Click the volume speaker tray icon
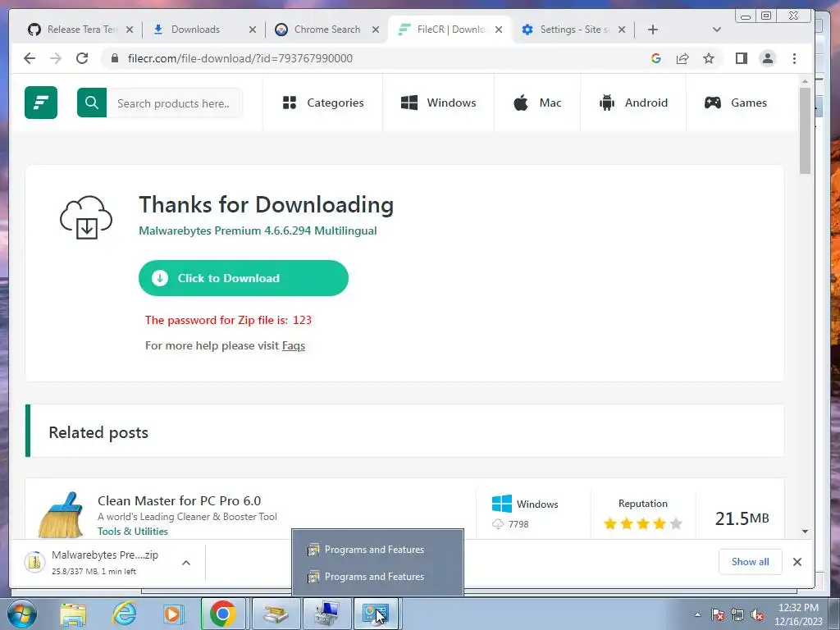Viewport: 840px width, 630px height. [757, 615]
